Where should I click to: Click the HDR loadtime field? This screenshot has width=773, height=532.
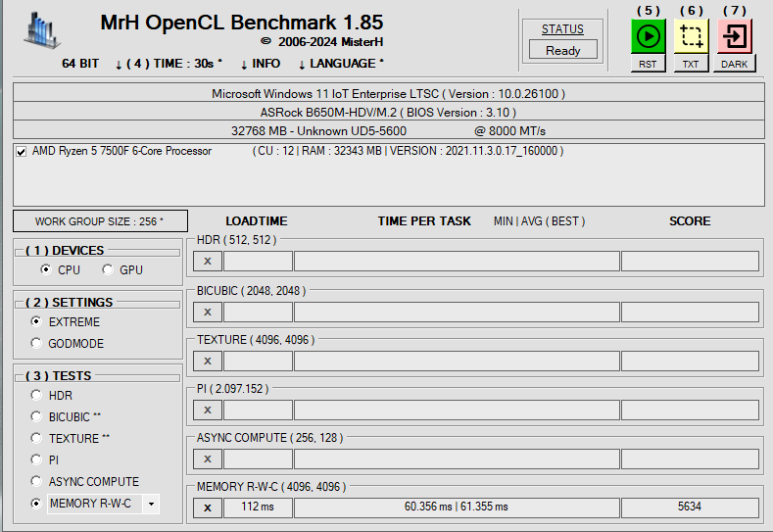pos(258,262)
